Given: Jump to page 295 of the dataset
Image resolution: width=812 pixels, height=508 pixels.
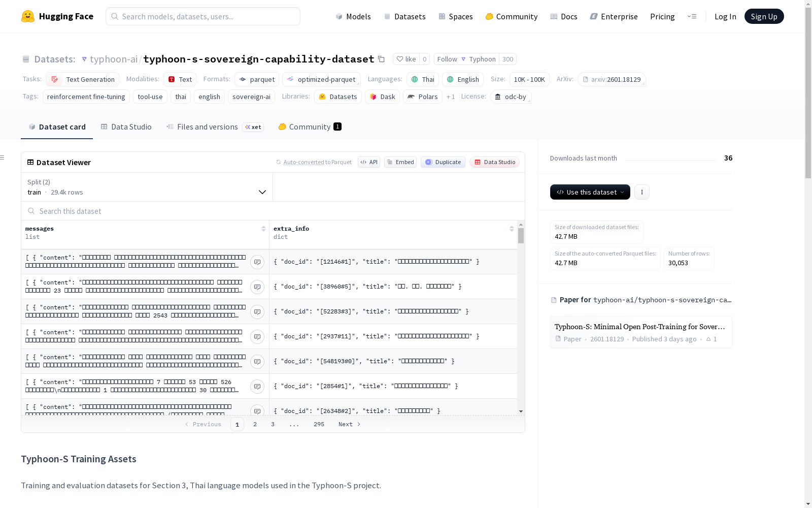Looking at the screenshot, I should pos(319,424).
